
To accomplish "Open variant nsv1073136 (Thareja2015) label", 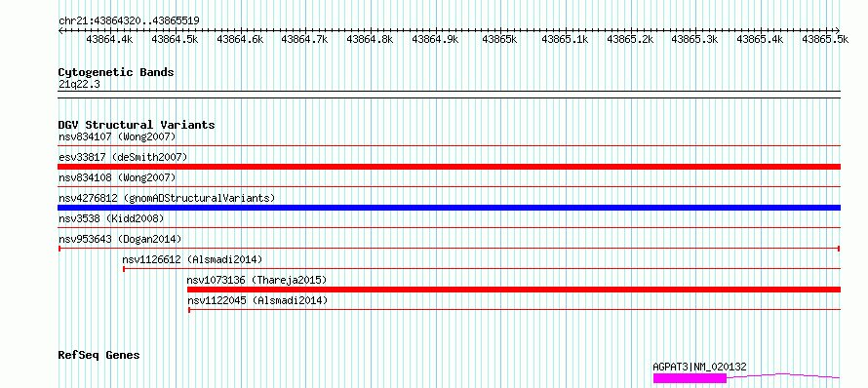I will pyautogui.click(x=256, y=280).
